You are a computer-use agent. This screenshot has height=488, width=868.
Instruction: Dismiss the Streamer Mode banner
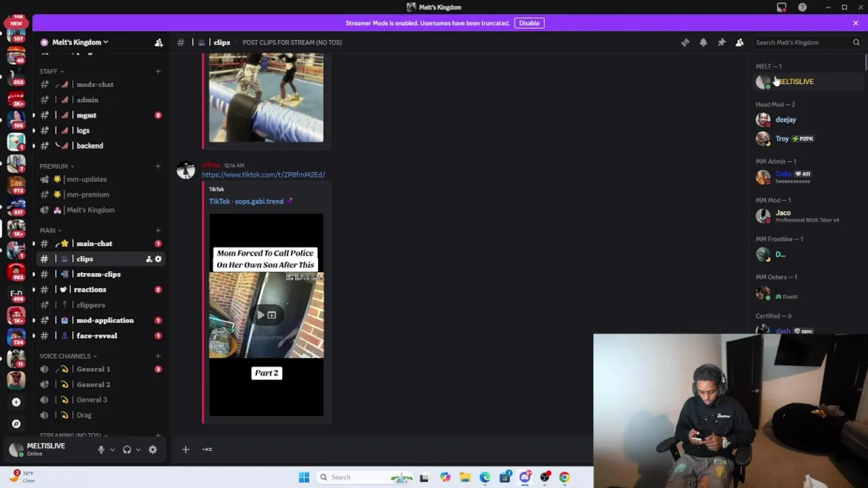(x=856, y=23)
